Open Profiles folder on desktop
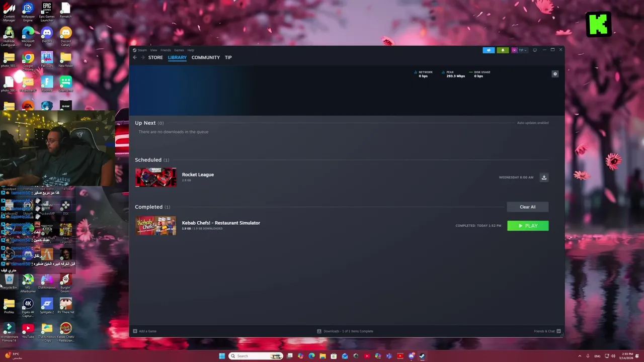This screenshot has height=362, width=644. [9, 306]
